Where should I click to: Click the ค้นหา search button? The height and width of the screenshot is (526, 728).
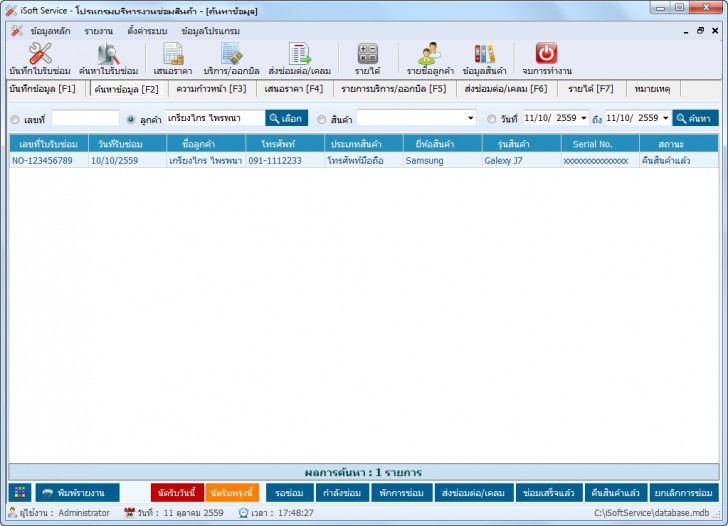(695, 118)
